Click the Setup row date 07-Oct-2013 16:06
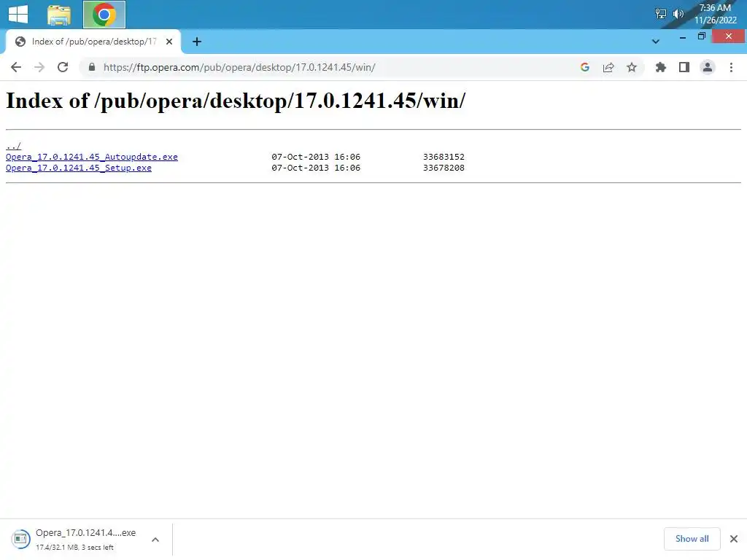This screenshot has width=747, height=560. 316,168
